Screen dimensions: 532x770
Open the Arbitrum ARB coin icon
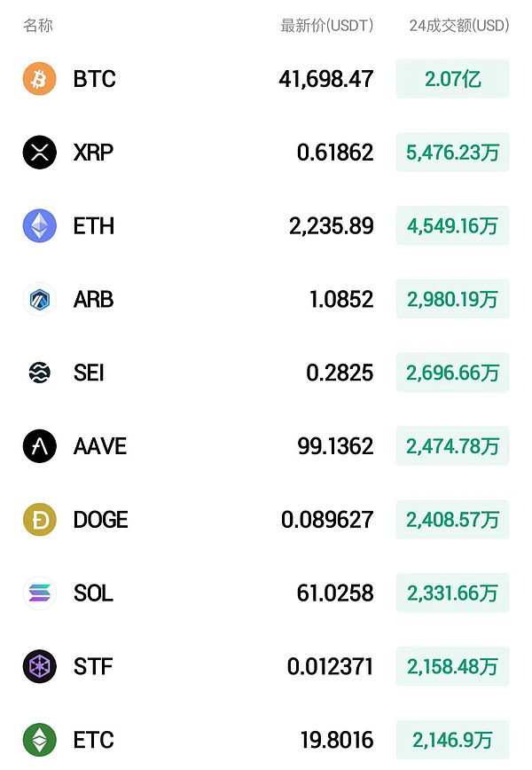point(39,300)
